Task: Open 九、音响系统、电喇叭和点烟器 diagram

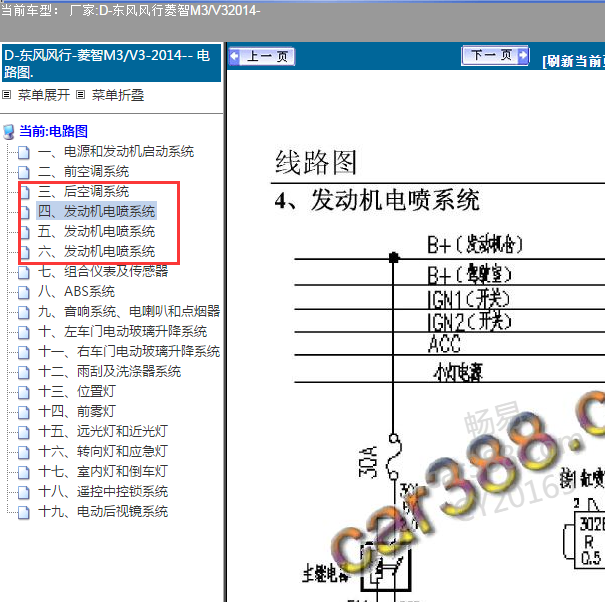Action: [129, 311]
